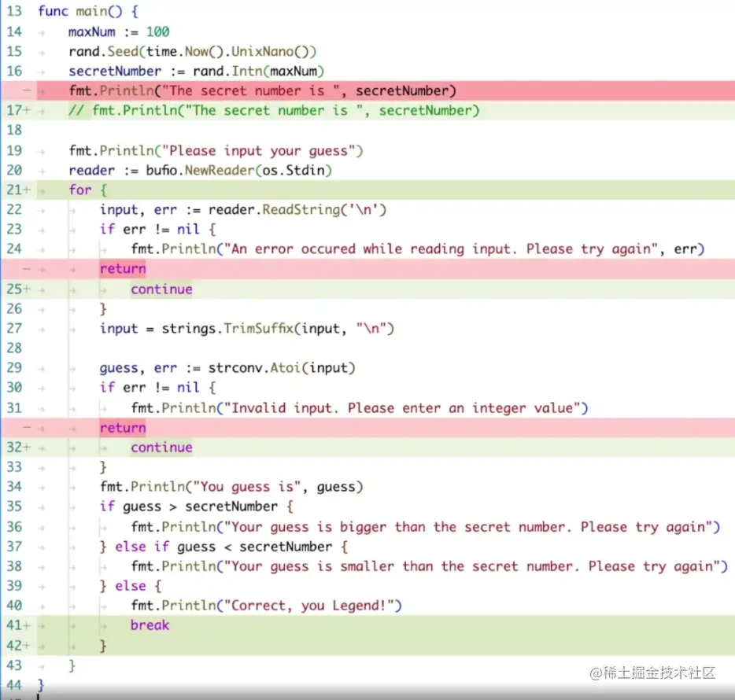Screen dimensions: 735x700
Task: Click 'if err != nil {' on line 30
Action: coord(157,388)
